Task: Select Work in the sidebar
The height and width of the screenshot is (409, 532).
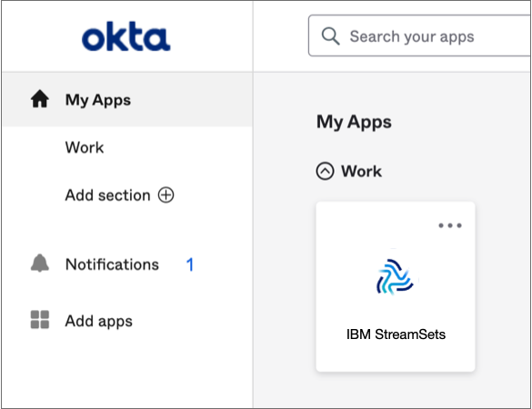Action: [85, 147]
